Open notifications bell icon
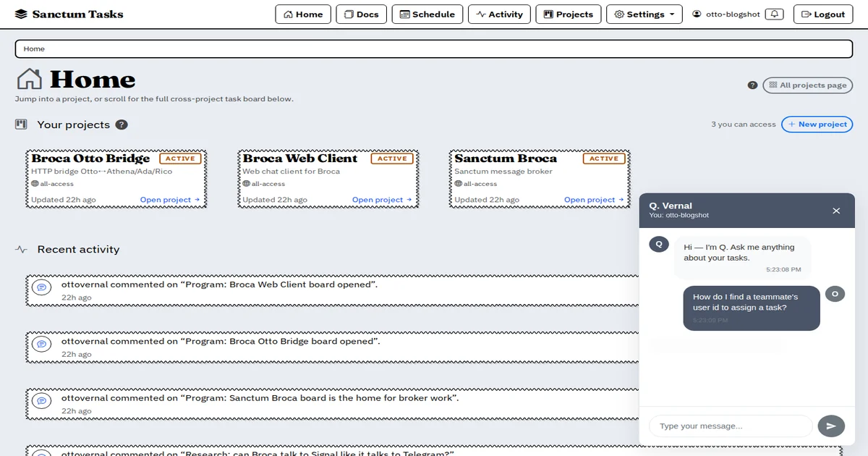The width and height of the screenshot is (868, 456). pos(775,14)
